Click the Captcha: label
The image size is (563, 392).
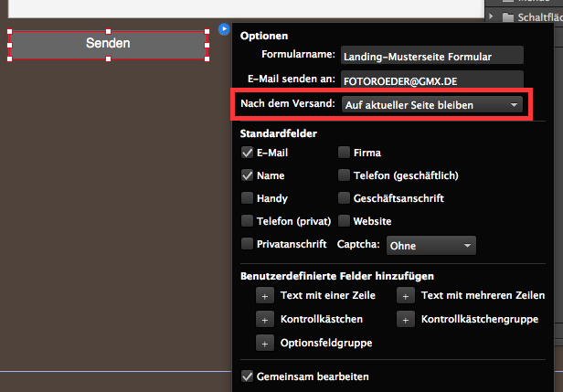358,244
